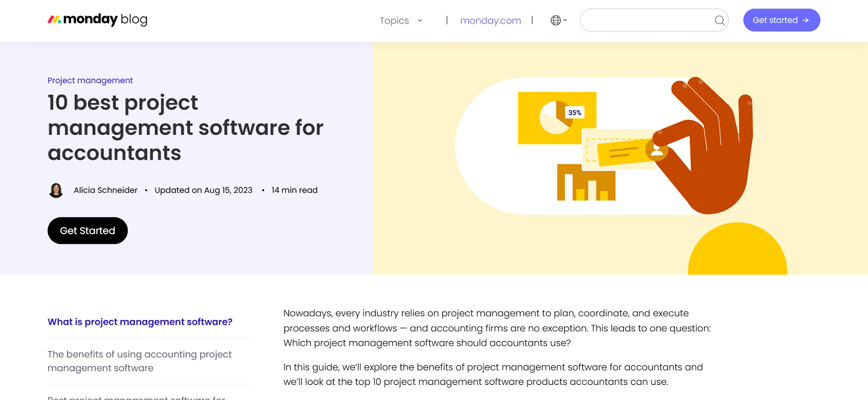Collapse the Topics menu chevron

click(420, 20)
